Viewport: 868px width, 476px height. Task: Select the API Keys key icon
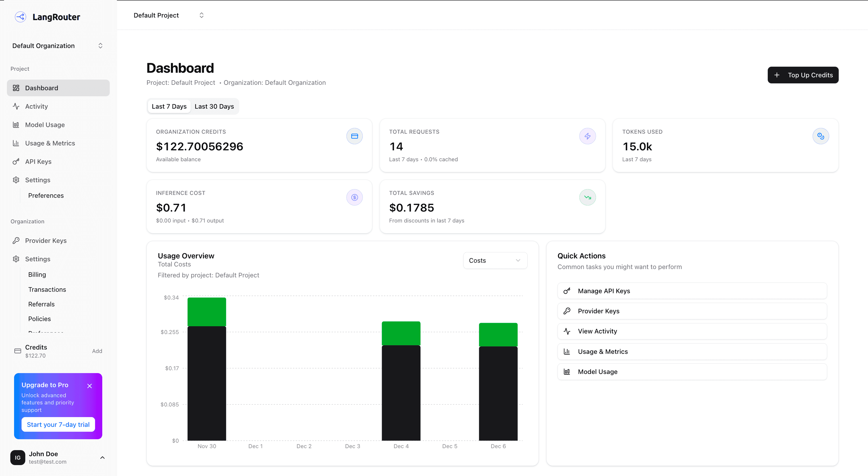[x=16, y=161]
